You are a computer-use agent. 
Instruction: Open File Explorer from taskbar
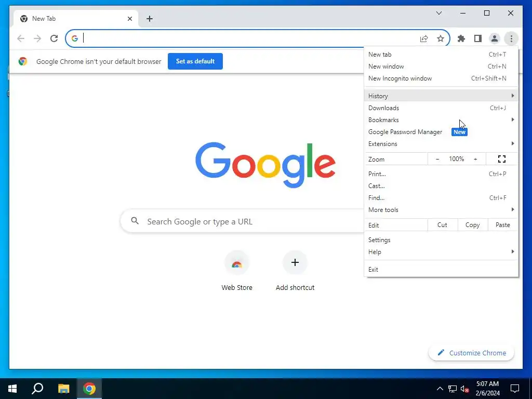point(63,389)
